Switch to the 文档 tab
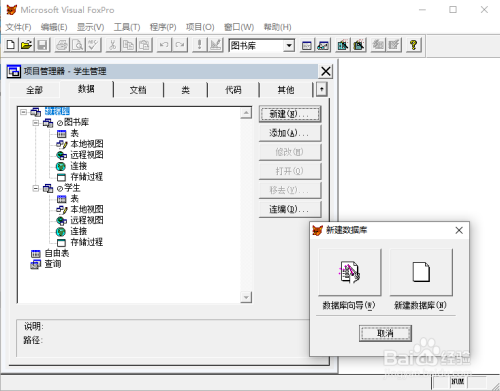The width and height of the screenshot is (500, 391). 138,90
